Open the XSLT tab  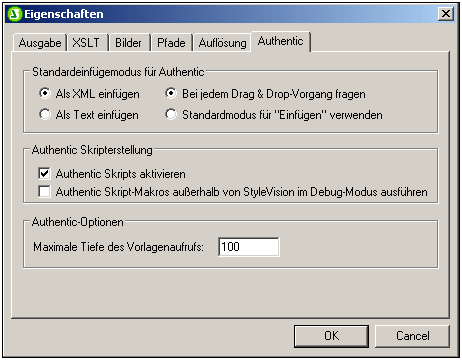point(86,43)
